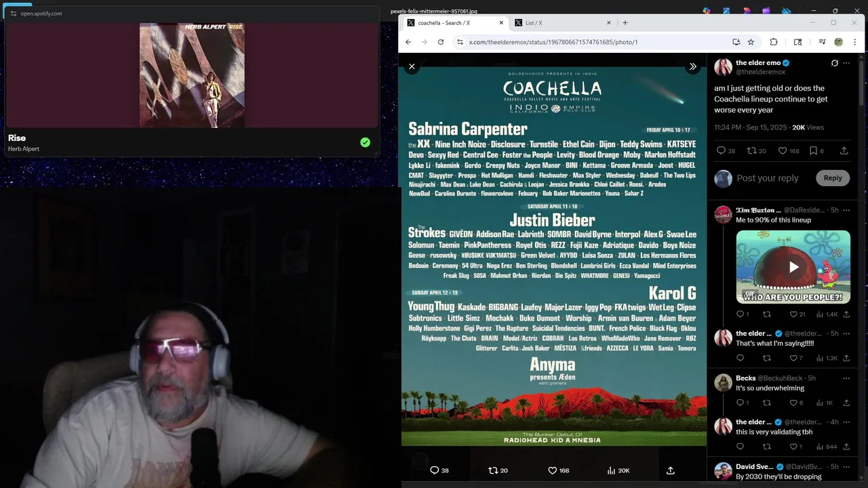
Task: Repost Tim Burton's reply
Action: (767, 314)
